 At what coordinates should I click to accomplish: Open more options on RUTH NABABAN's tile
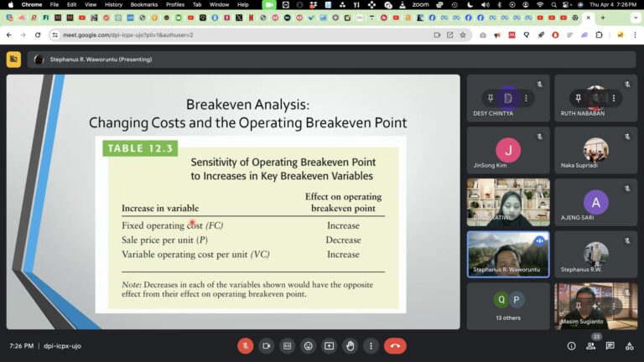(613, 98)
